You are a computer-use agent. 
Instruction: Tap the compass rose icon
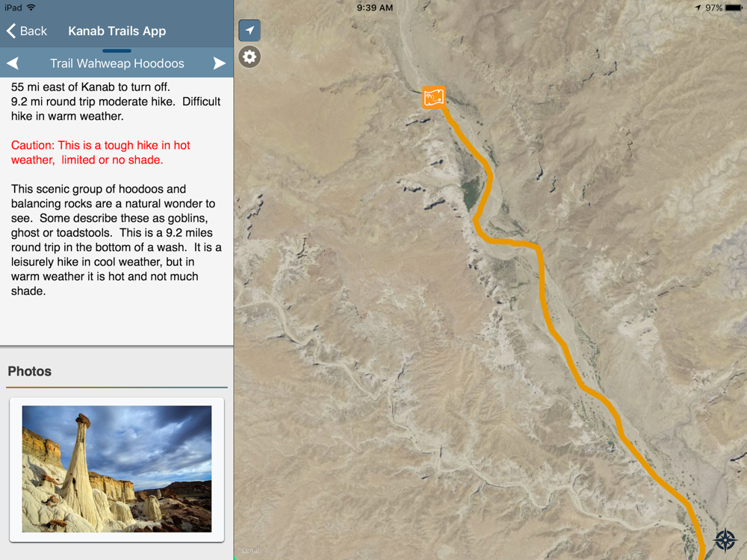pyautogui.click(x=725, y=539)
